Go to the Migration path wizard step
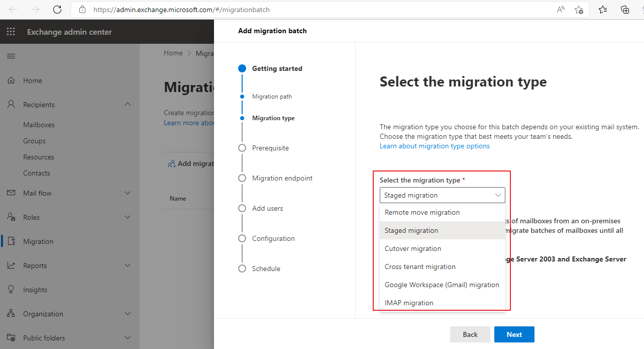 click(272, 97)
